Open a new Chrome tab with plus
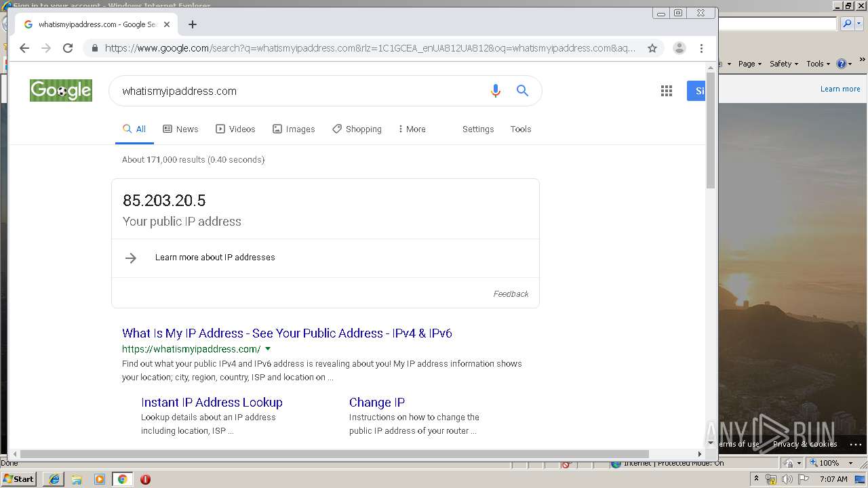Image resolution: width=868 pixels, height=488 pixels. tap(193, 24)
